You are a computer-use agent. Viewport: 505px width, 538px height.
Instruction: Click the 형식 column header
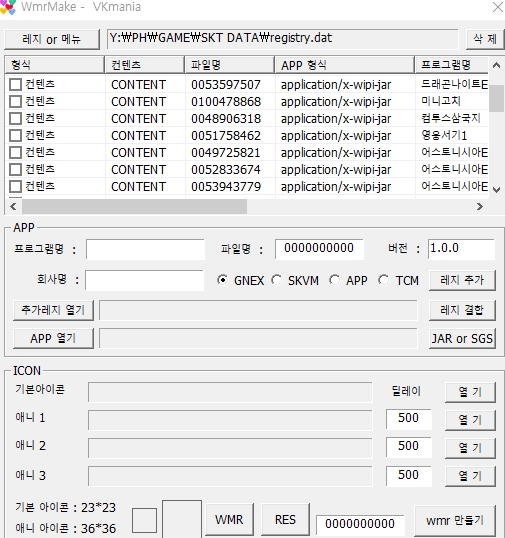[x=55, y=65]
